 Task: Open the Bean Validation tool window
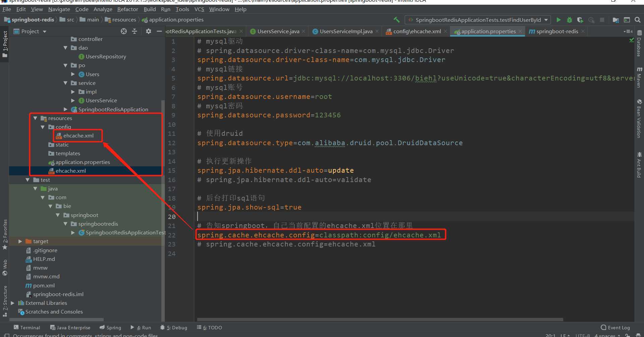pyautogui.click(x=639, y=118)
